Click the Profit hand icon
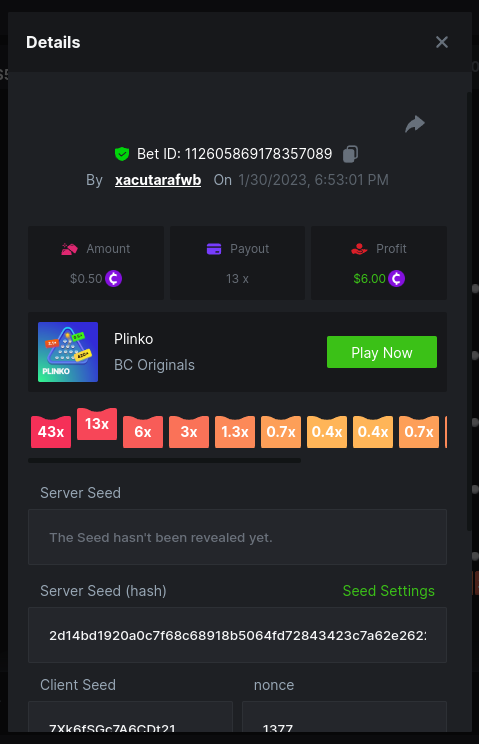This screenshot has width=479, height=744. tap(359, 249)
